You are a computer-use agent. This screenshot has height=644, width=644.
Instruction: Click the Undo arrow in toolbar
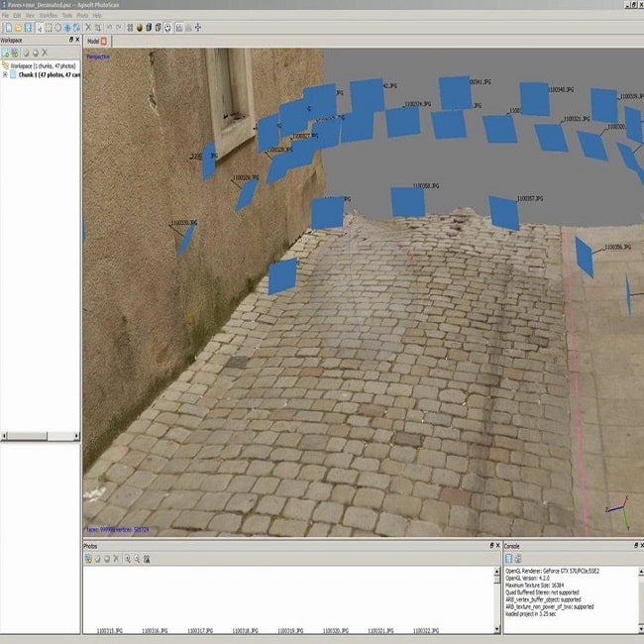coord(109,27)
